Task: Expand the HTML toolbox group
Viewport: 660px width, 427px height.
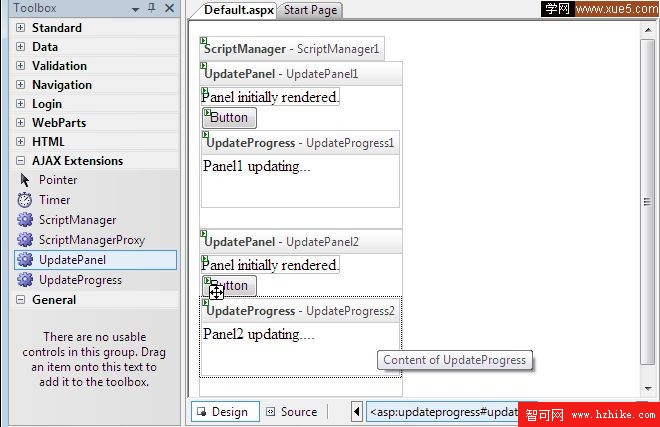Action: [20, 141]
